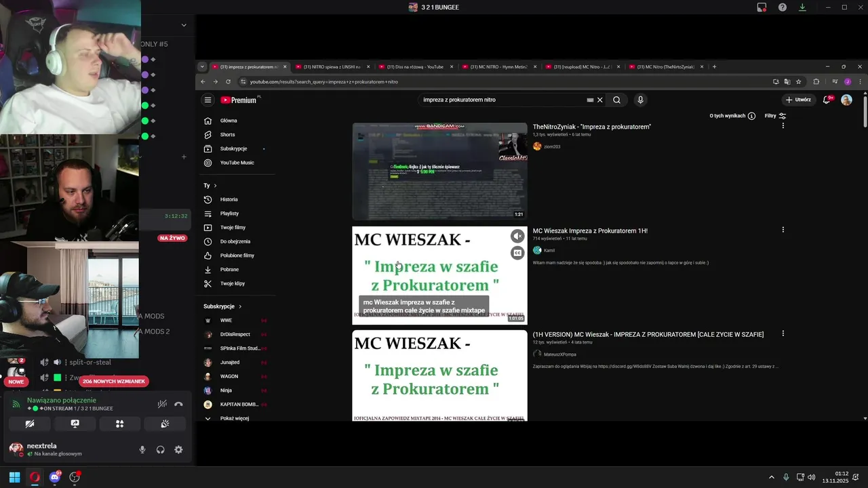This screenshot has height=488, width=868.
Task: Switch to Diss na różową tab
Action: [415, 66]
